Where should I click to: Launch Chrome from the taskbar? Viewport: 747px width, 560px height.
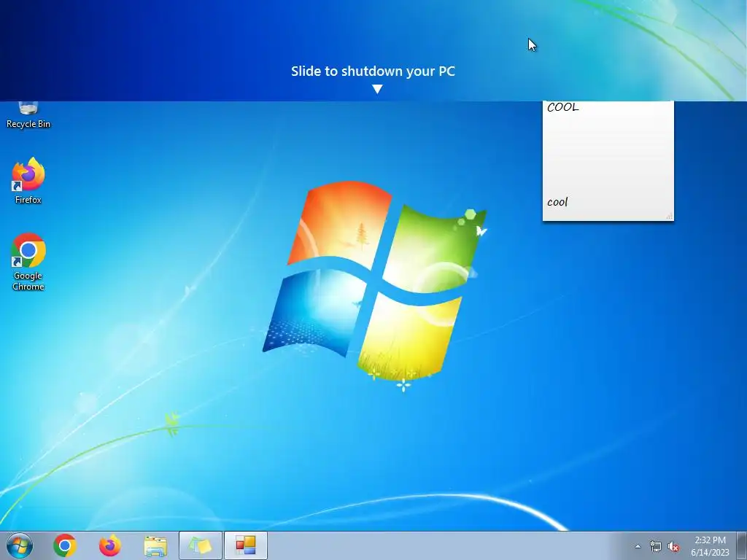pos(65,545)
